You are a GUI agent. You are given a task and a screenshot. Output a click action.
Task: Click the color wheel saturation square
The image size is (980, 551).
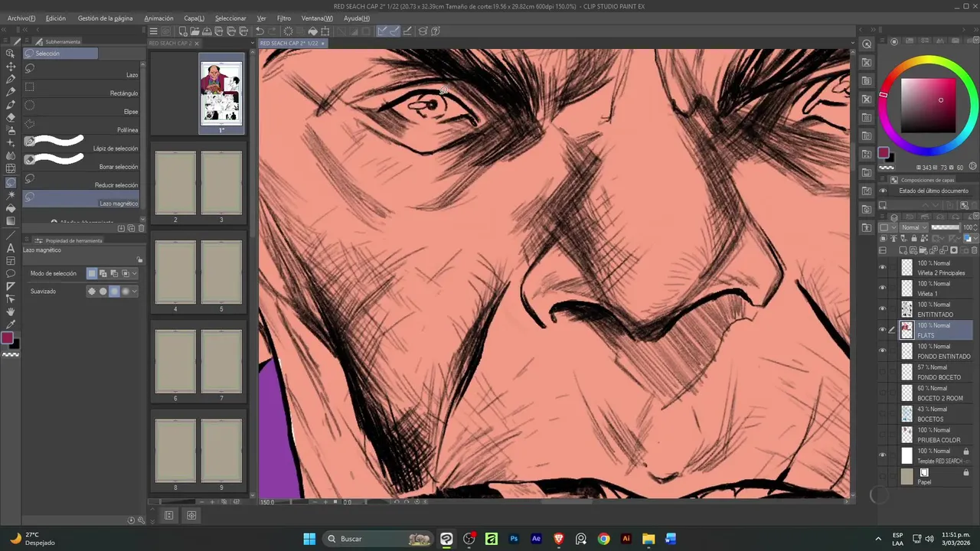tap(929, 105)
